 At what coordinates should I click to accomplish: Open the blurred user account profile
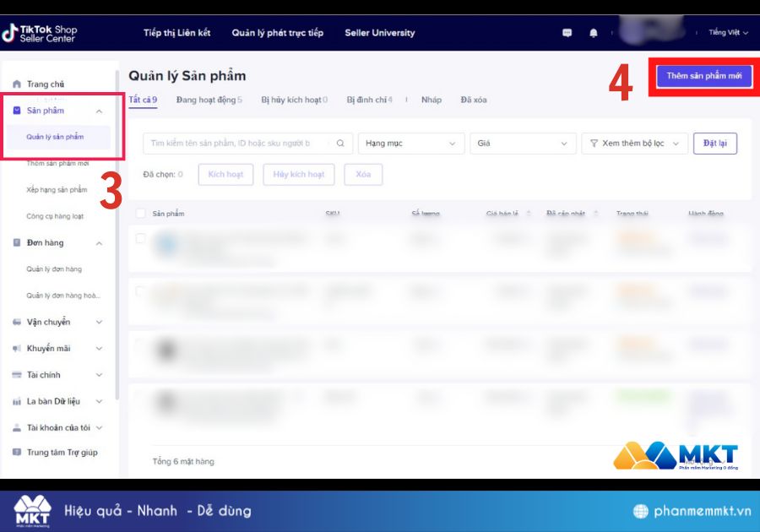653,30
